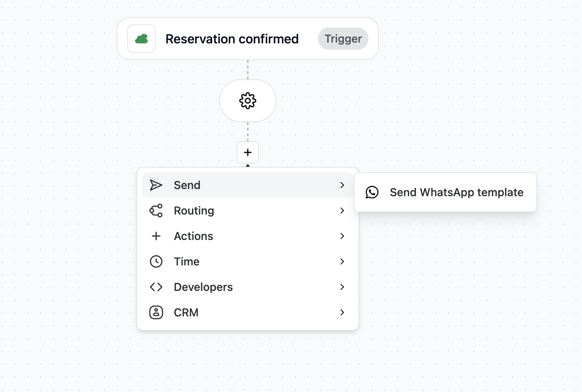This screenshot has height=392, width=582.
Task: Expand the CRM submenu chevron
Action: 342,312
